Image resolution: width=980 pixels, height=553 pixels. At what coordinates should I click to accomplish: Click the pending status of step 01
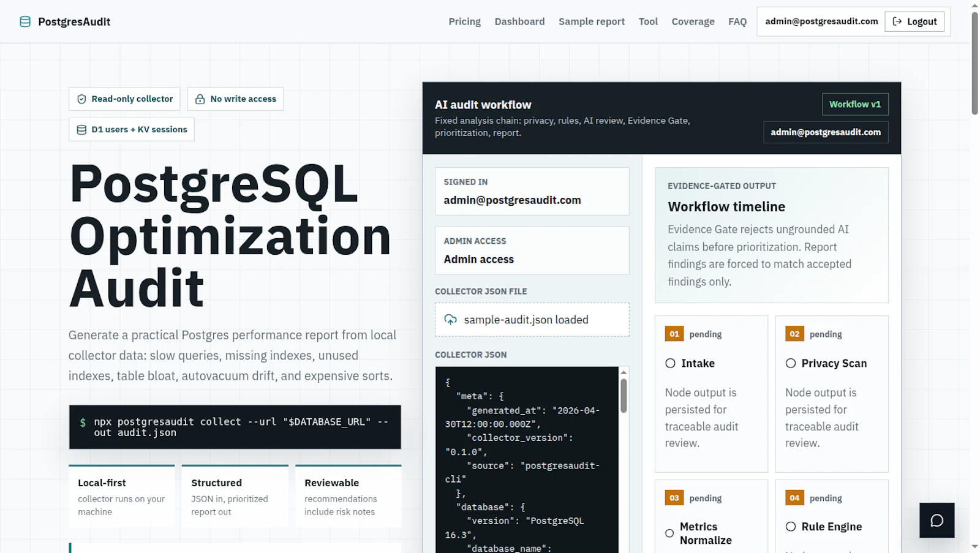tap(705, 334)
